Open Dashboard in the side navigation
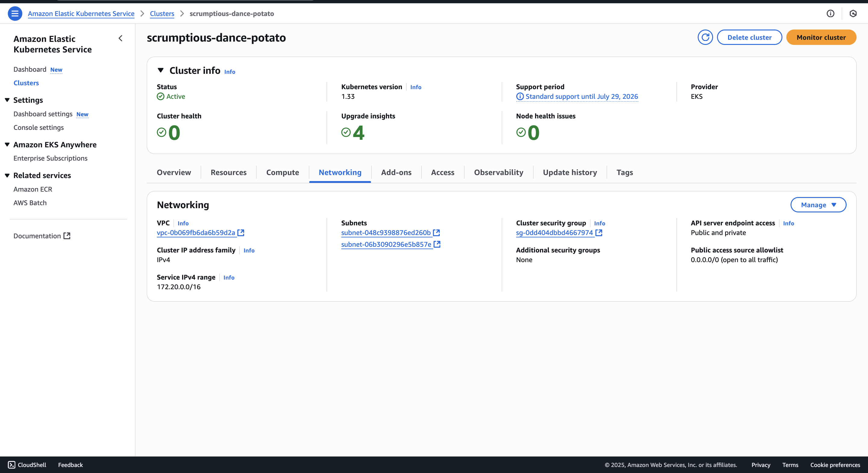868x473 pixels. (x=30, y=69)
